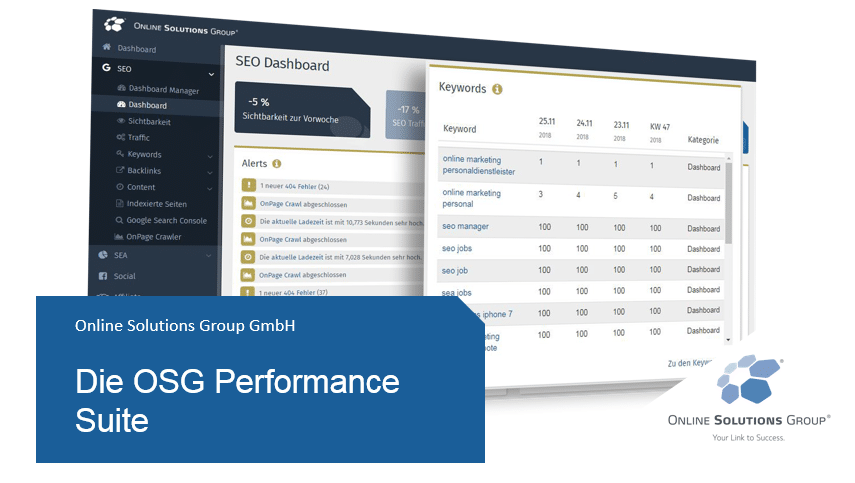The height and width of the screenshot is (483, 855).
Task: Click the home icon beside Dashboard
Action: coord(107,47)
